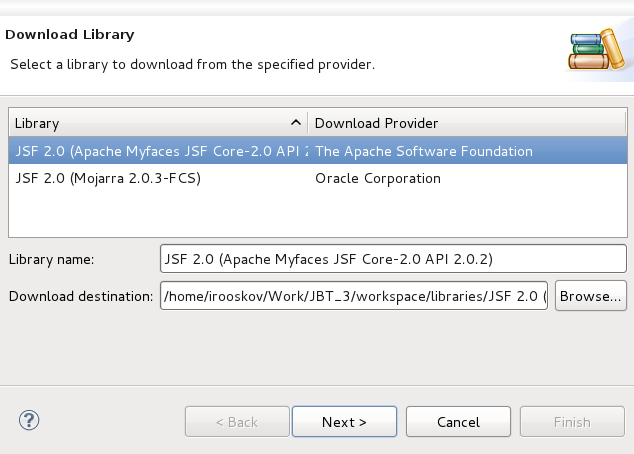Click The Apache Software Foundation provider cell
The width and height of the screenshot is (634, 454).
(424, 151)
